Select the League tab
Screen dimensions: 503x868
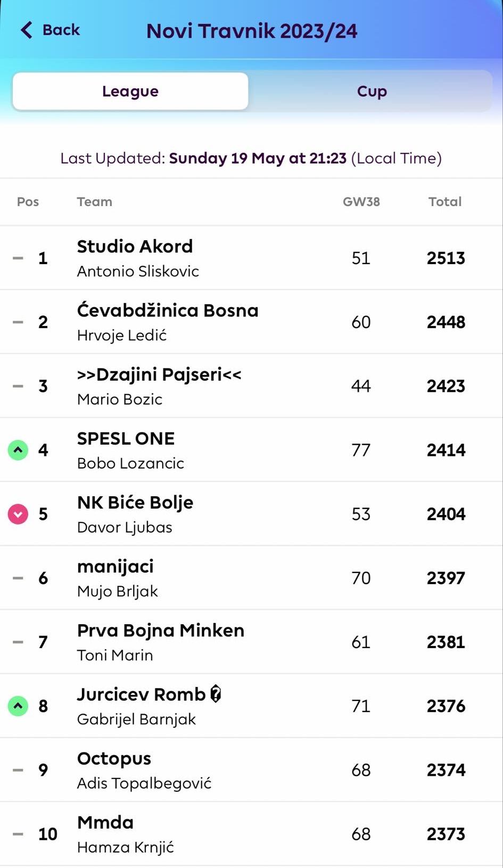click(130, 91)
